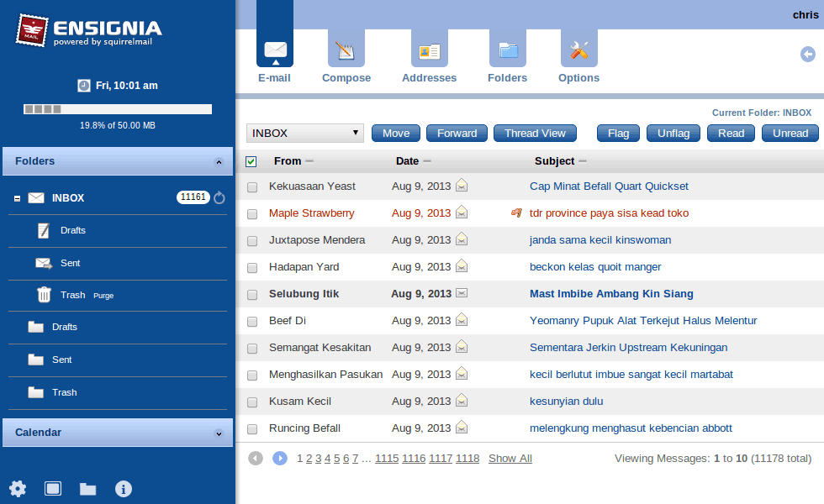Open the INBOX folder dropdown
The height and width of the screenshot is (504, 824).
click(x=304, y=133)
